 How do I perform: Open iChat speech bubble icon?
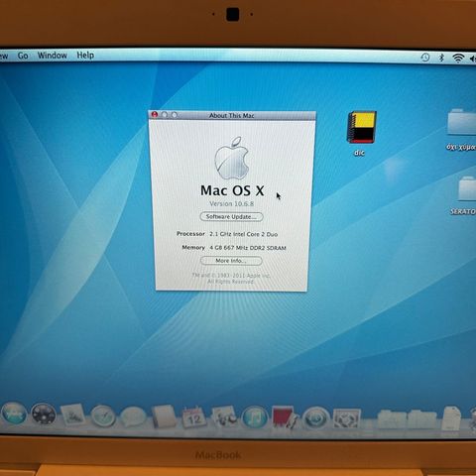click(133, 416)
